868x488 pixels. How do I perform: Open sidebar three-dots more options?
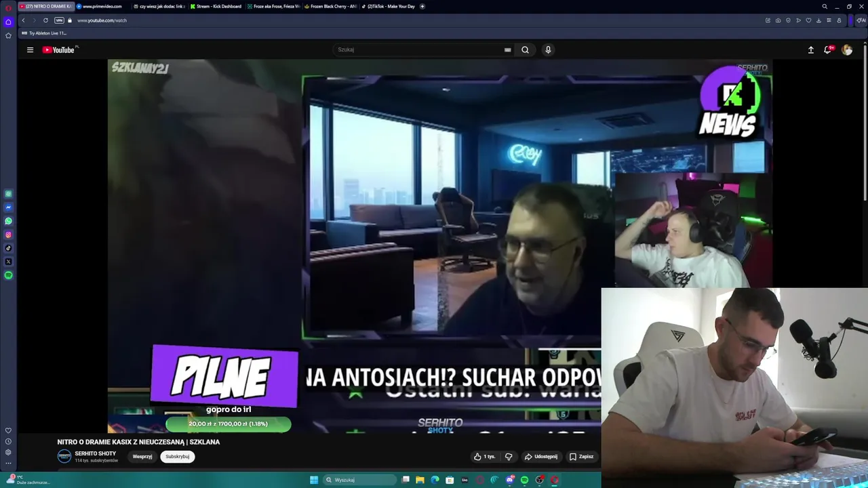coord(8,463)
